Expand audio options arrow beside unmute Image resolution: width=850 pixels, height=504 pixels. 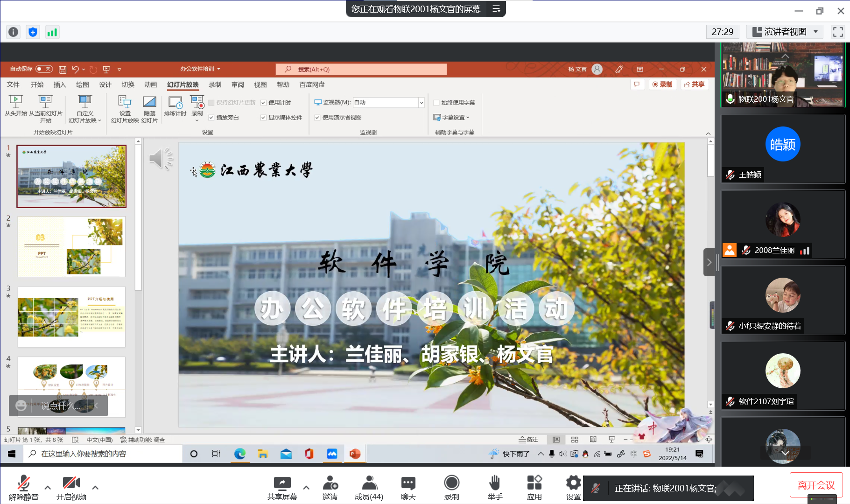click(48, 488)
